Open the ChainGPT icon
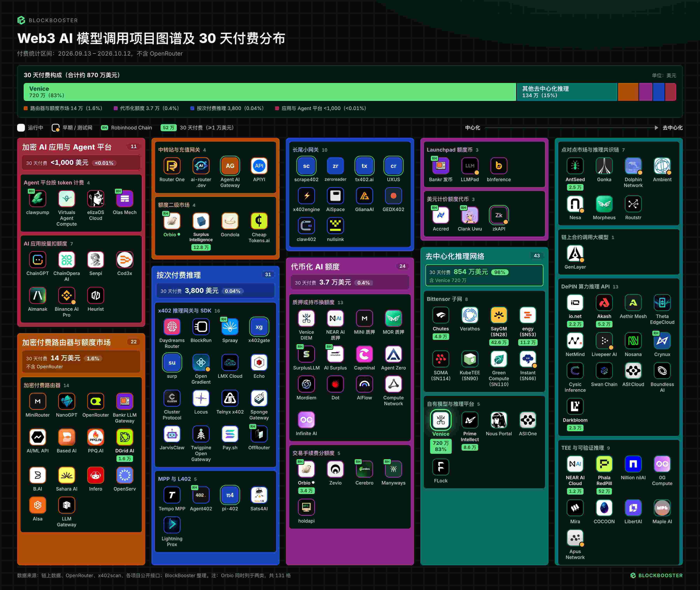 pos(38,260)
